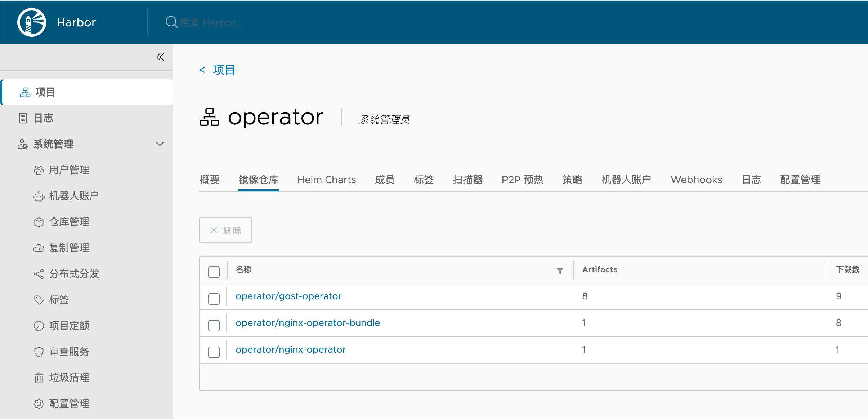Open 机器人账户 robot icon in sidebar

pos(39,197)
